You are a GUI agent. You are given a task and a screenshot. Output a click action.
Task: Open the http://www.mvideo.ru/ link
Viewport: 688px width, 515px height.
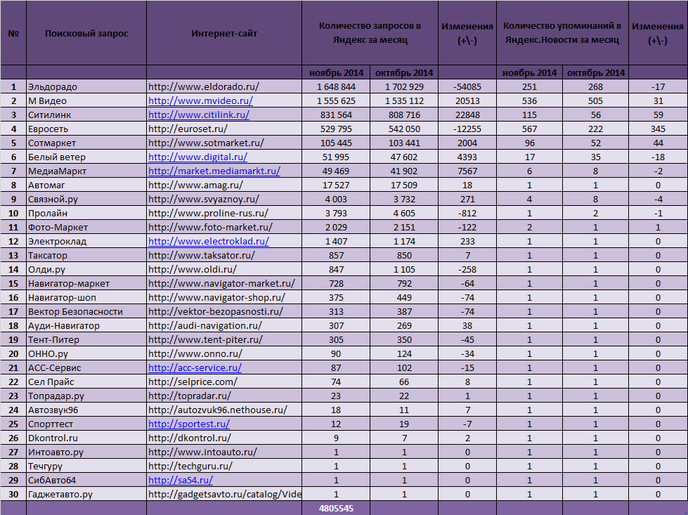click(201, 101)
